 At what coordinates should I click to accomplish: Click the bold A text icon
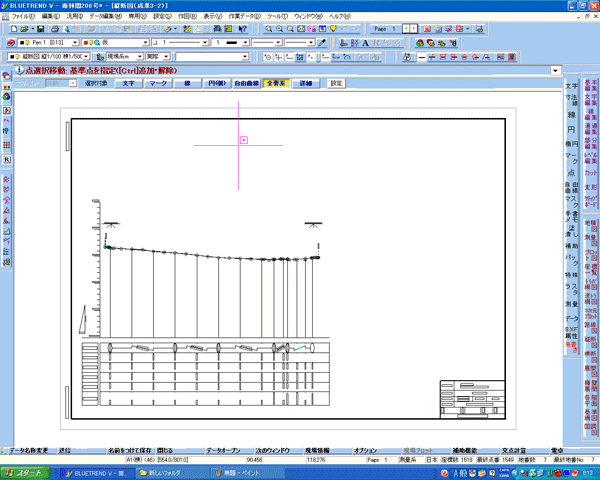[365, 43]
